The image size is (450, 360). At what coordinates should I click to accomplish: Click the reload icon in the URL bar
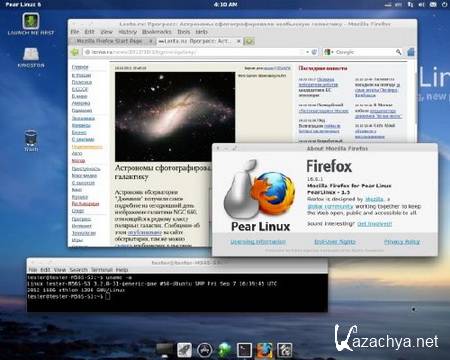pos(314,52)
